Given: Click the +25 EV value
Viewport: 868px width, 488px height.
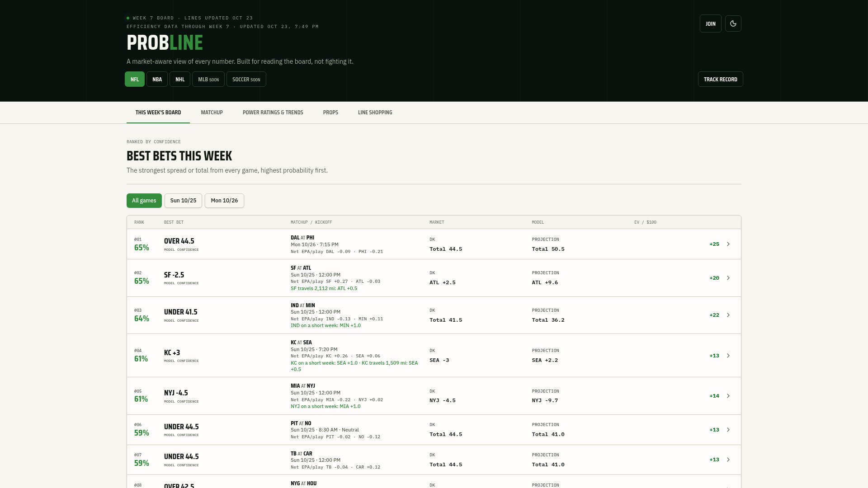Looking at the screenshot, I should (714, 244).
